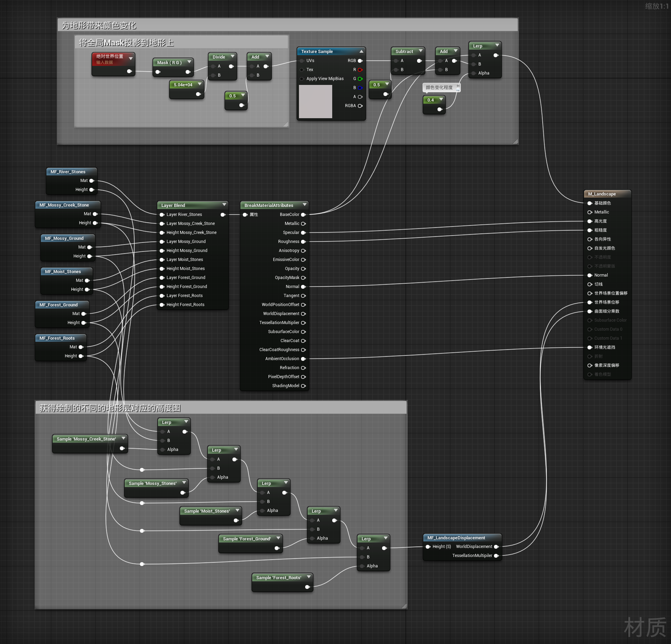Image resolution: width=671 pixels, height=644 pixels.
Task: Click the Texture Sample RGB output pin
Action: tap(360, 61)
